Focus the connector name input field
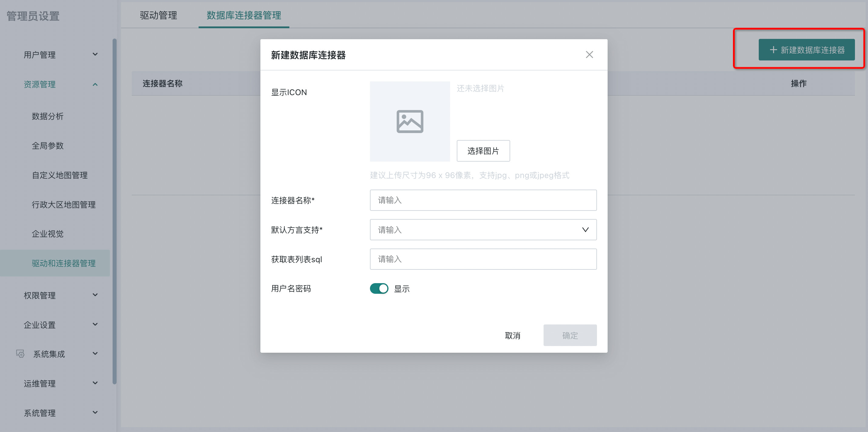 pos(483,200)
